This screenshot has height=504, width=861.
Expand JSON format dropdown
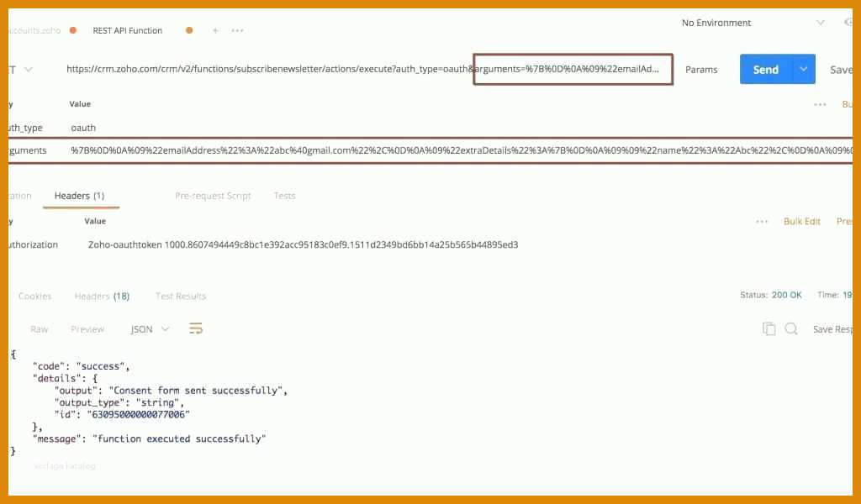coord(150,329)
